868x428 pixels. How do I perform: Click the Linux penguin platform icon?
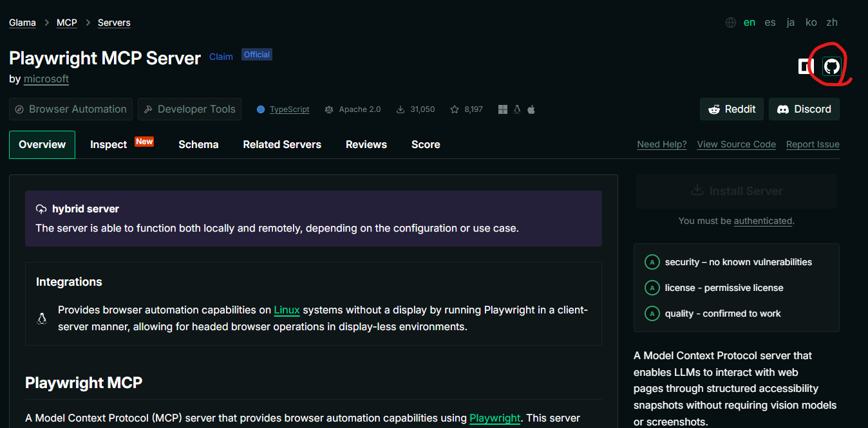(517, 109)
